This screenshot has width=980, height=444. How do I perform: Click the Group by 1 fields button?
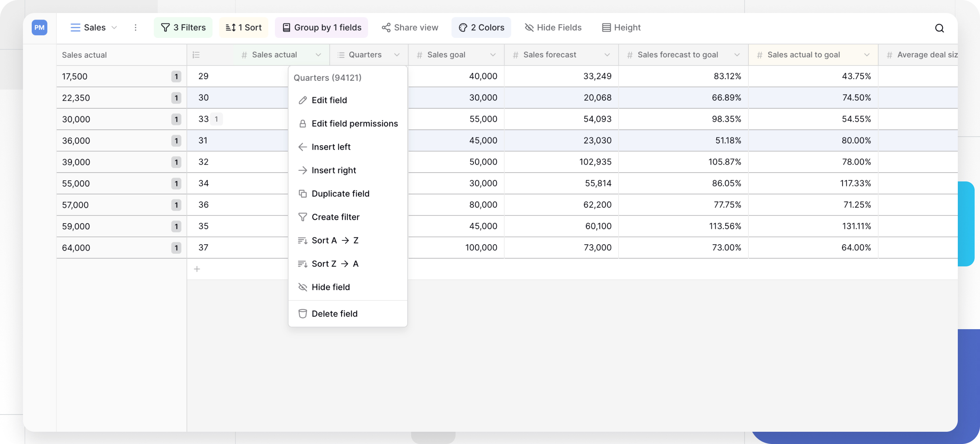(x=321, y=28)
